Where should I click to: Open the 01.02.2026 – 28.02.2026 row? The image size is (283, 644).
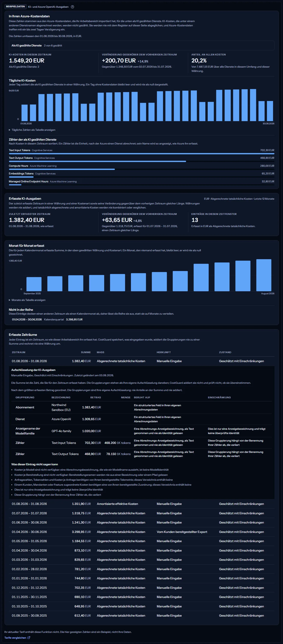pos(142,569)
